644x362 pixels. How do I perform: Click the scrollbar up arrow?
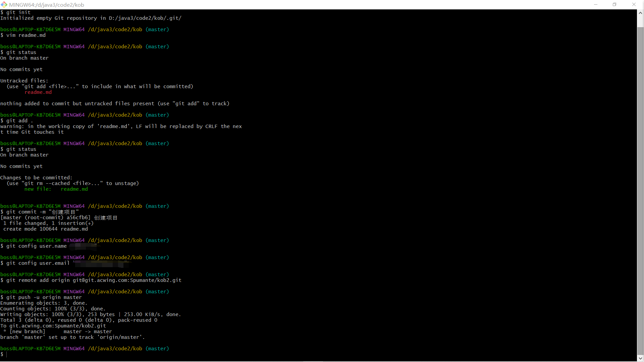click(x=640, y=13)
